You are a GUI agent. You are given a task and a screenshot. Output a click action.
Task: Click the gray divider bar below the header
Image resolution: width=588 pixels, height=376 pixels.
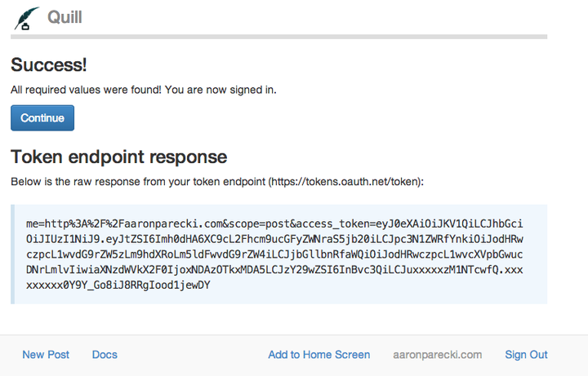coord(279,37)
